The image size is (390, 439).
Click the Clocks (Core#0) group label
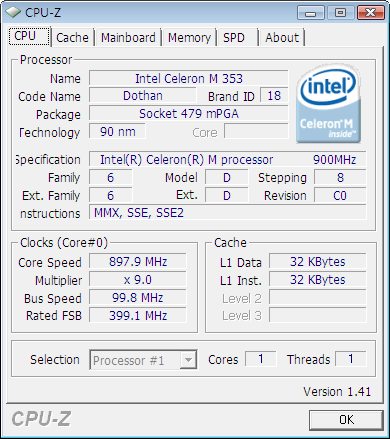(64, 242)
